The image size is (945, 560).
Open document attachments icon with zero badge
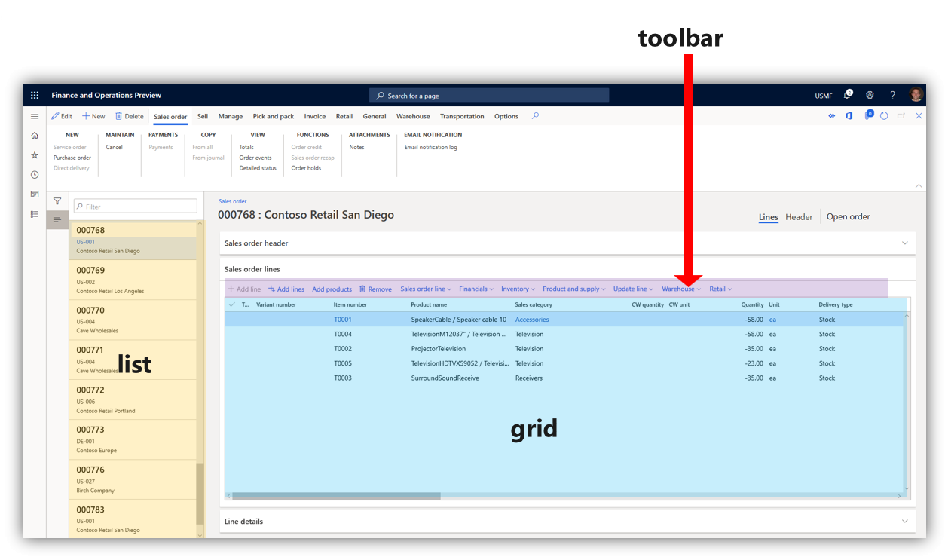868,115
